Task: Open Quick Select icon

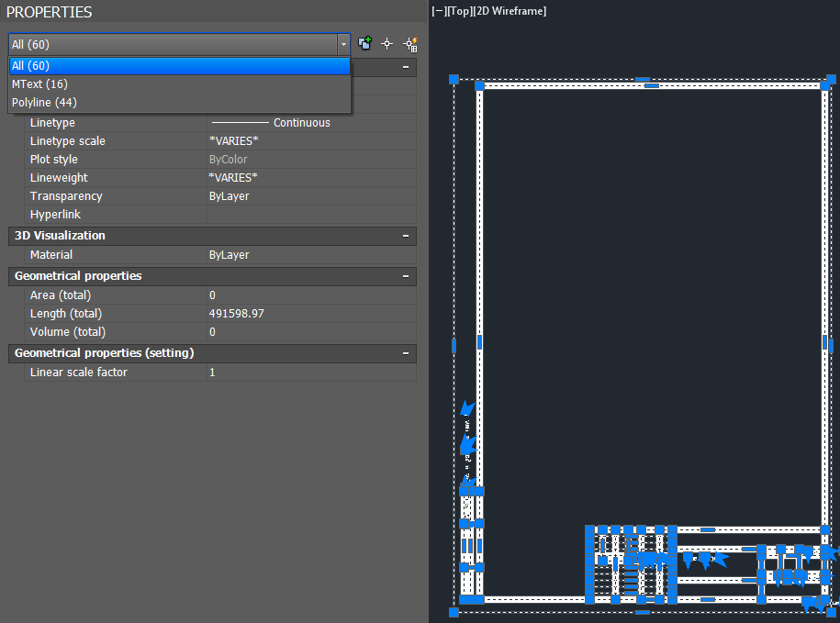Action: coord(410,44)
